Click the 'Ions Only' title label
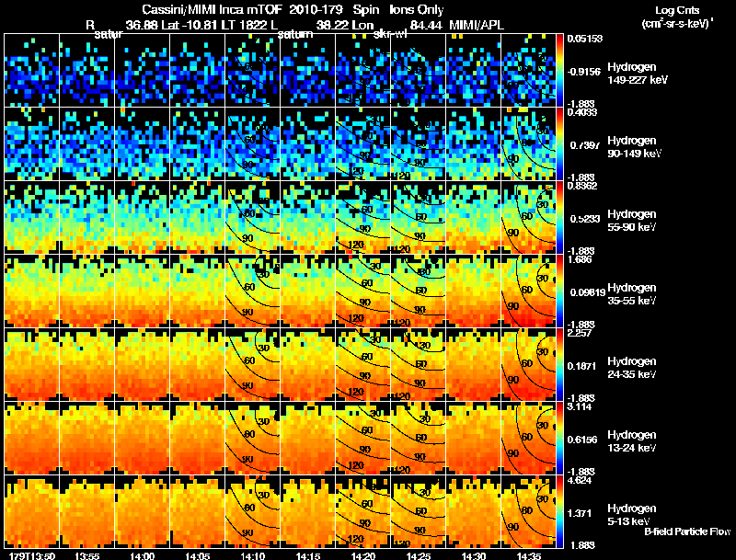736x560 pixels. pos(417,9)
